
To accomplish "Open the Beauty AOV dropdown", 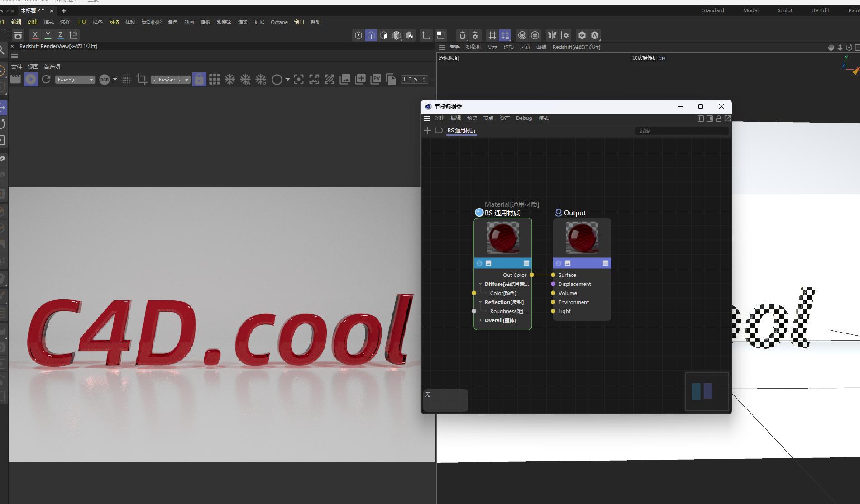I will 75,80.
